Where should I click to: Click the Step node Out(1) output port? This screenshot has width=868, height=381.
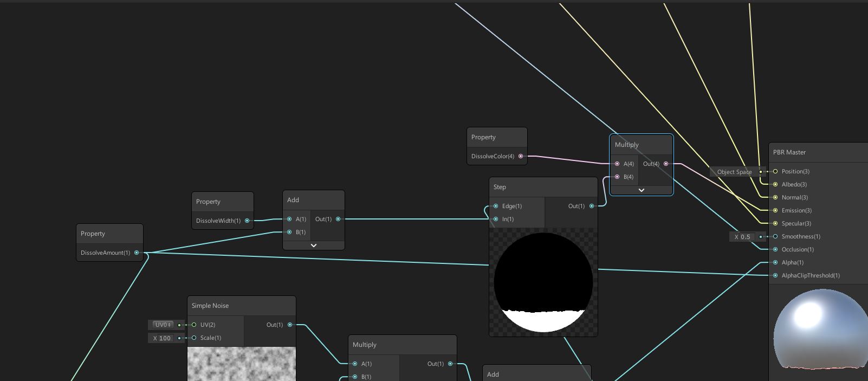click(x=591, y=206)
